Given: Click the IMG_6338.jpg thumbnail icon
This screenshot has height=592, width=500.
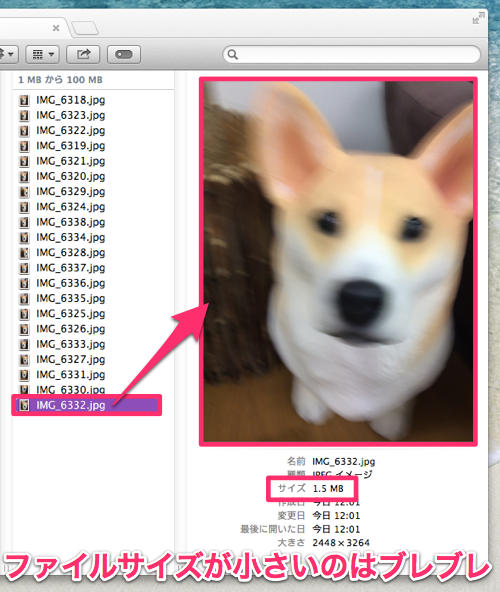Looking at the screenshot, I should coord(24,222).
